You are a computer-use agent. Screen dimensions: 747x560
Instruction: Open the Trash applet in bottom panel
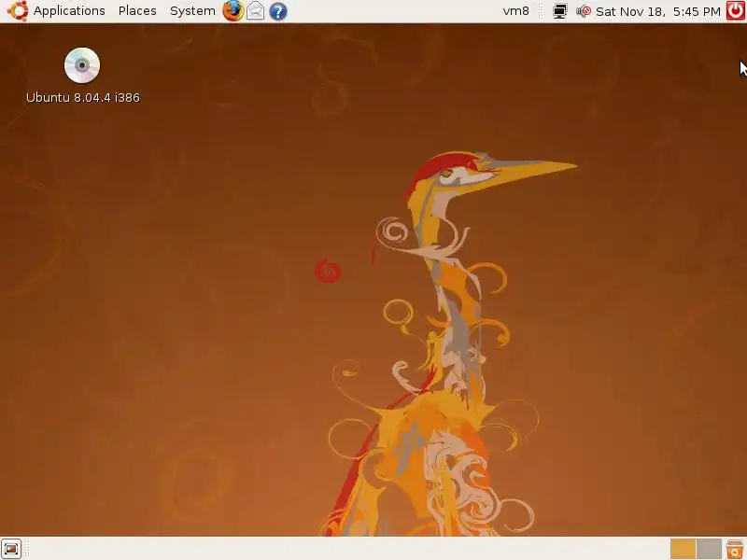[x=735, y=549]
